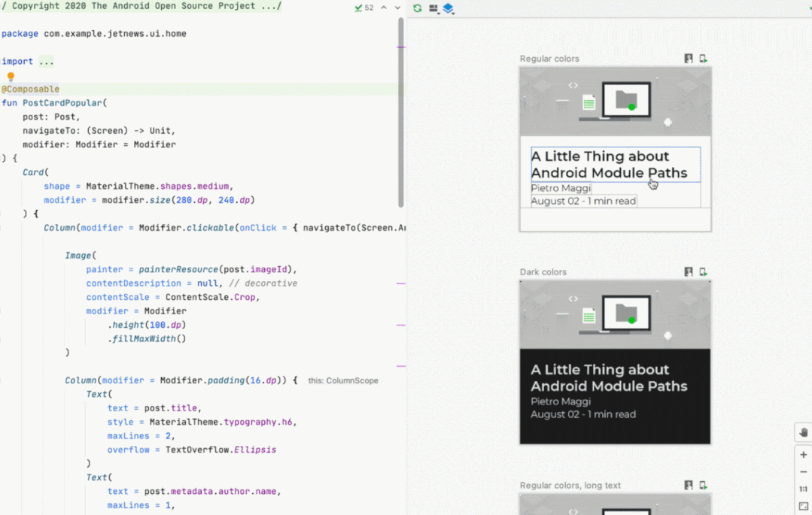Click 'painterResource(post.imageId)' in code
Screen dimensions: 812x515
pyautogui.click(x=215, y=269)
